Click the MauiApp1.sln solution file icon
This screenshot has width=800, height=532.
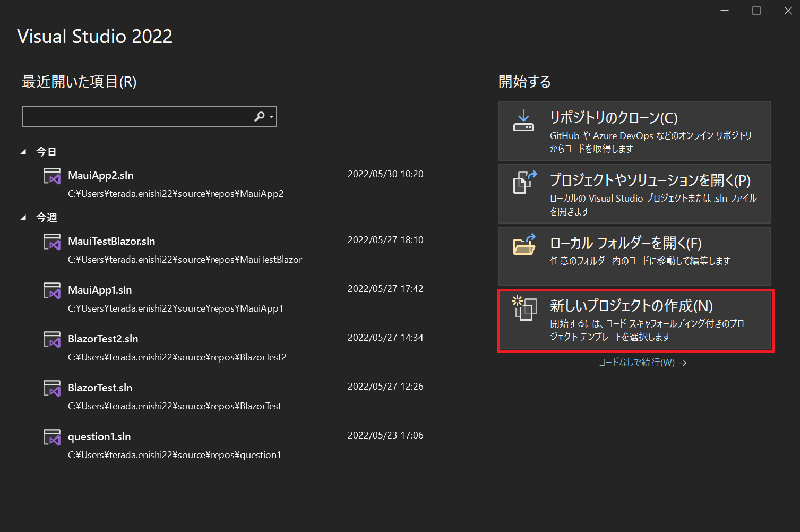coord(52,291)
